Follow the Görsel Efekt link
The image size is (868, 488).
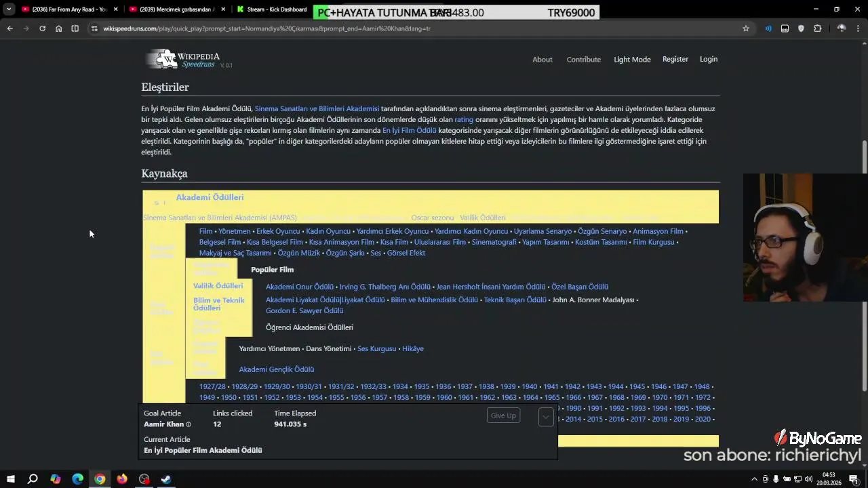[406, 253]
